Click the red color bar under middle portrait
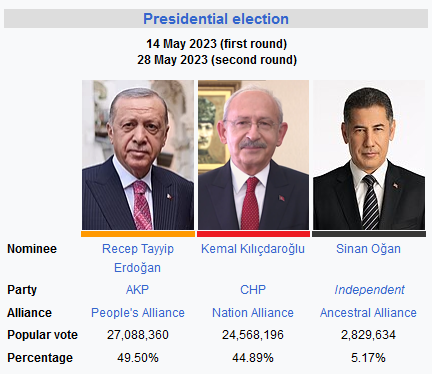 (253, 234)
